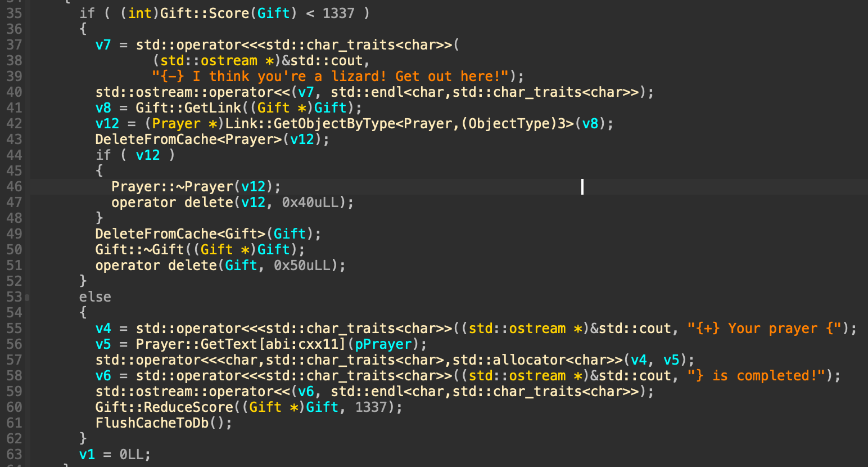Click the Prayer::GetText[abi:cxx11] call
Screen dimensions: 868x467
coord(241,344)
